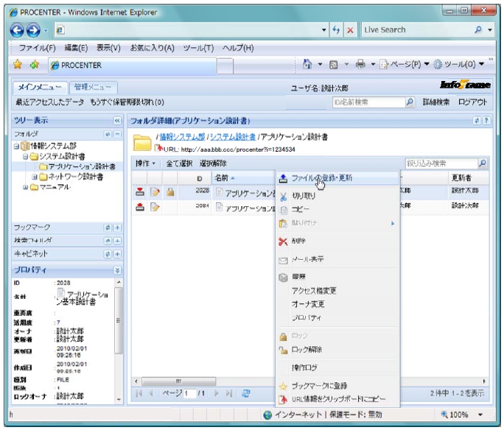Click the refresh icon beside address bar

pos(336,30)
